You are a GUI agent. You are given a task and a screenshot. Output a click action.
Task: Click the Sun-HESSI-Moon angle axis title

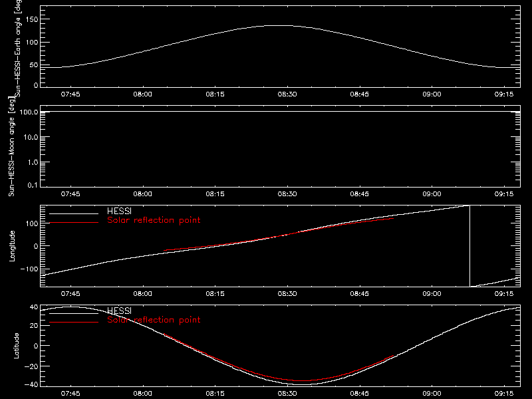(x=11, y=146)
